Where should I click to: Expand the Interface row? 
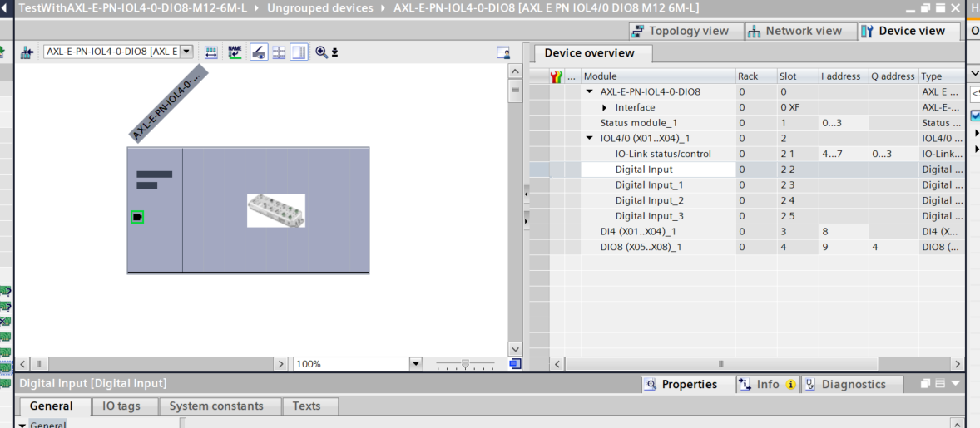[605, 108]
